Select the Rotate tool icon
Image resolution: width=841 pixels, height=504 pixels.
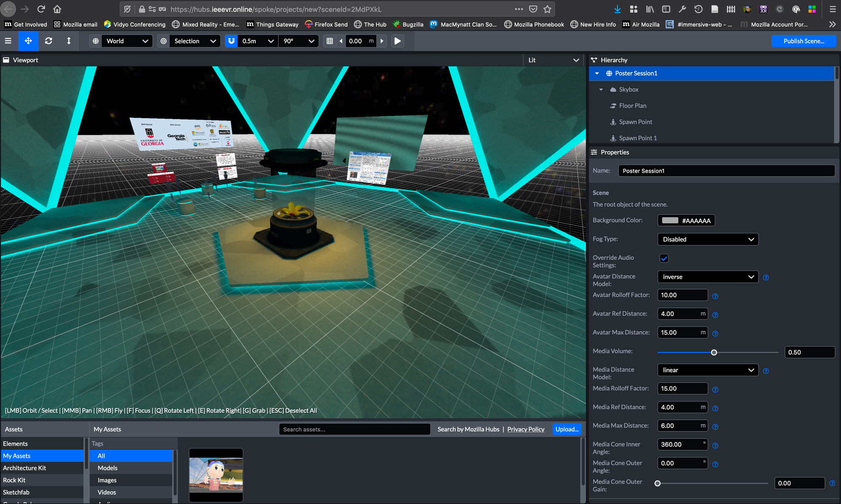(48, 41)
